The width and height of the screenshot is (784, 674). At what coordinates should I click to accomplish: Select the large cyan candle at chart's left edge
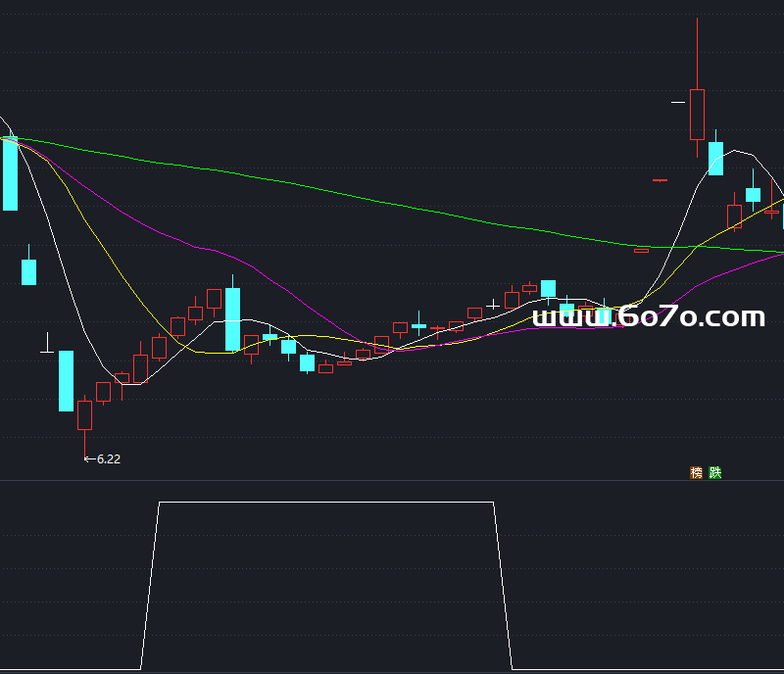pyautogui.click(x=10, y=174)
